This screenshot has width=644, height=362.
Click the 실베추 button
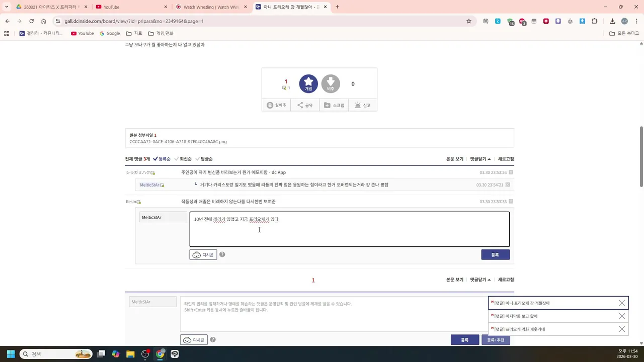[x=276, y=105]
